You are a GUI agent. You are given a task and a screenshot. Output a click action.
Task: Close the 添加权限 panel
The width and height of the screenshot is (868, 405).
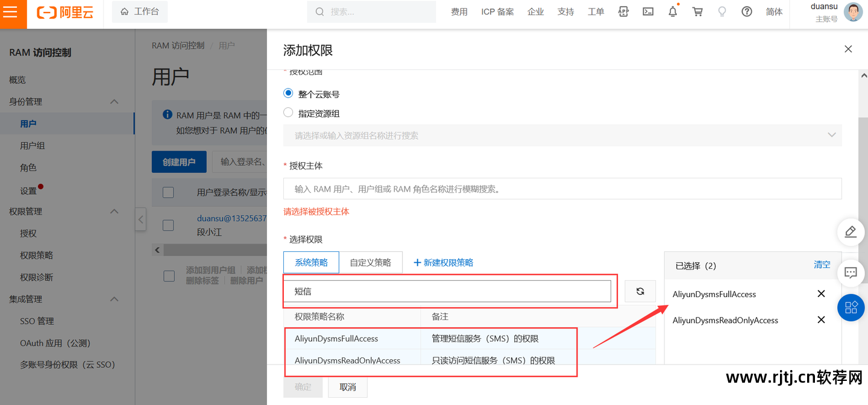click(x=848, y=49)
